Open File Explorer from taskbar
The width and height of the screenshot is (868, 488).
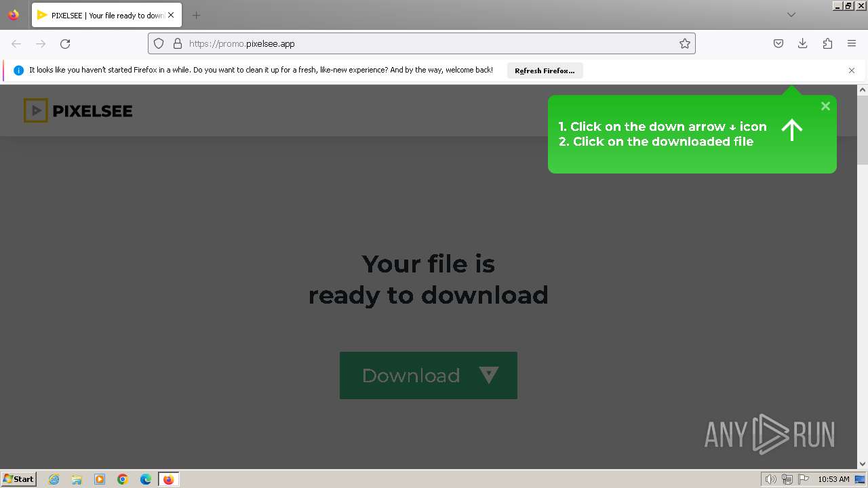77,479
